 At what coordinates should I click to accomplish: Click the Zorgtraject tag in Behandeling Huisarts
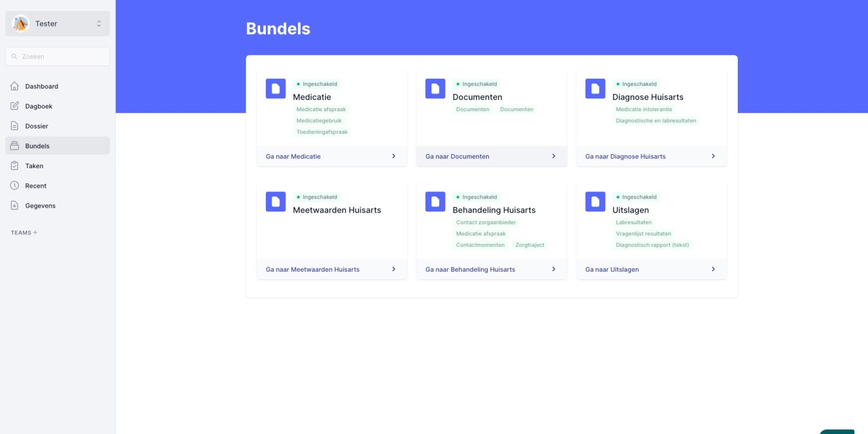tap(529, 245)
